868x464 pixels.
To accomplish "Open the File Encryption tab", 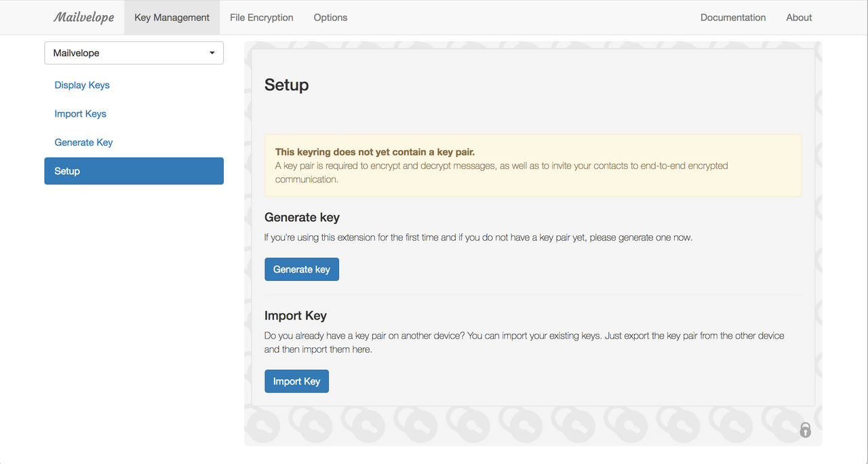I will tap(261, 17).
